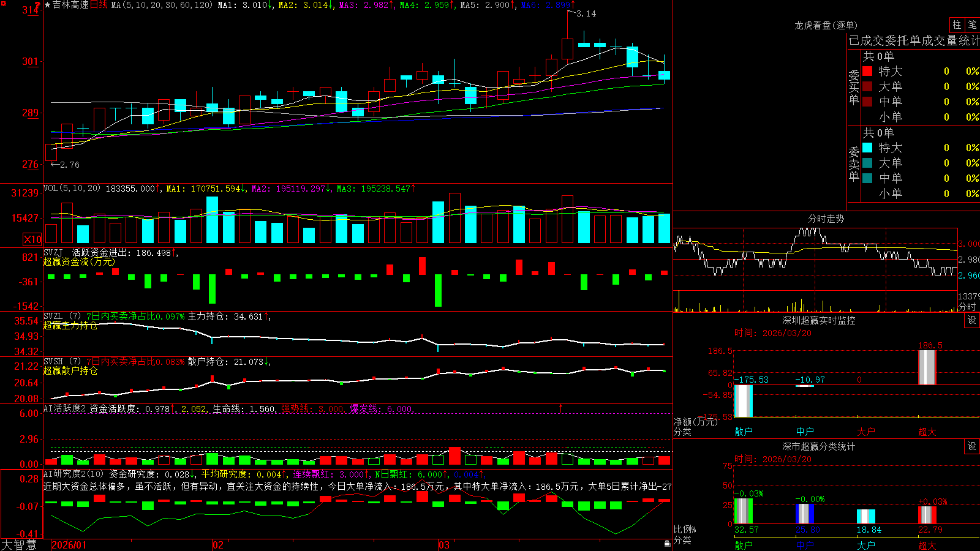980x551 pixels.
Task: Click the 吉林高速 stock name
Action: (70, 5)
